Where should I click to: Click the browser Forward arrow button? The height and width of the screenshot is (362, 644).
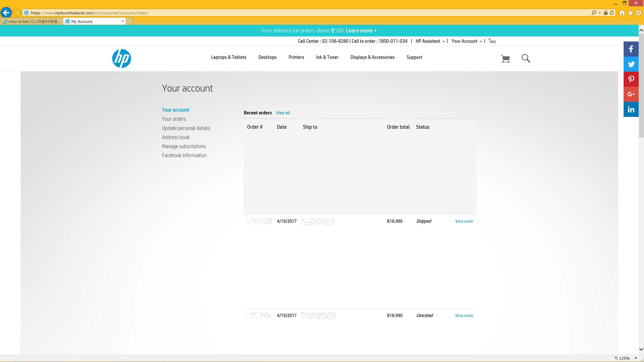point(17,13)
